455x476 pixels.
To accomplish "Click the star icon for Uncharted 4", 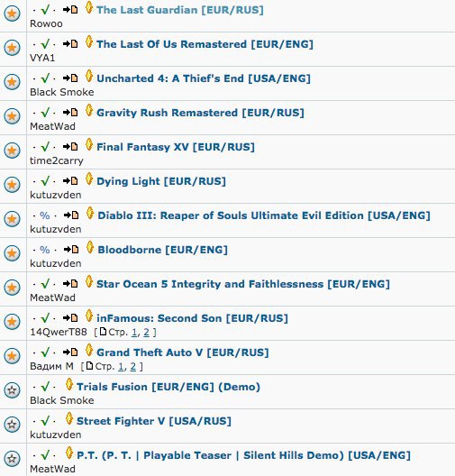I will click(x=12, y=82).
